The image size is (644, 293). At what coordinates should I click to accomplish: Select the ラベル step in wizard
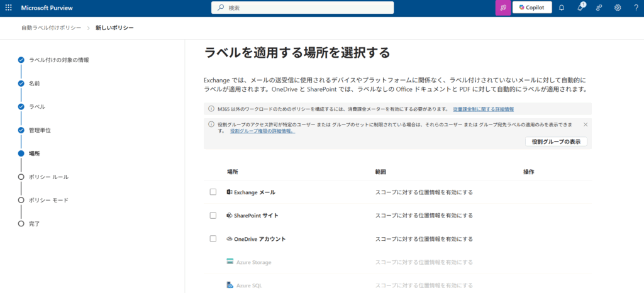point(36,107)
